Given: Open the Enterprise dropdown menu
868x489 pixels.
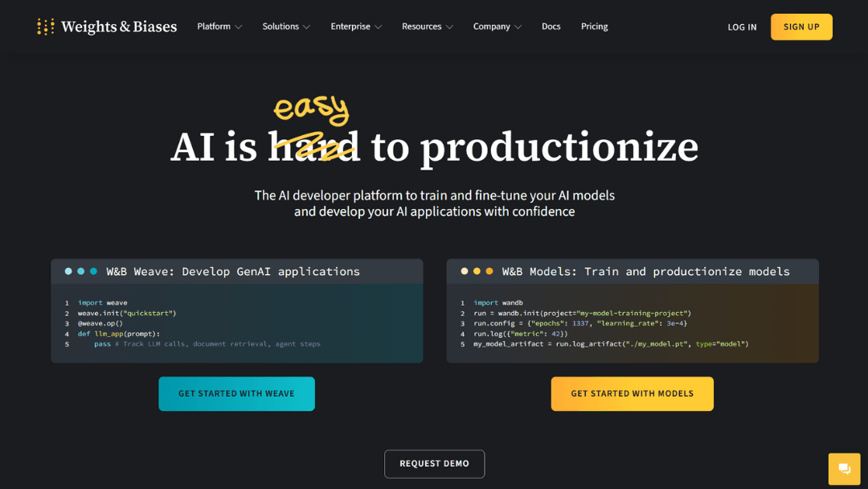Looking at the screenshot, I should (355, 27).
